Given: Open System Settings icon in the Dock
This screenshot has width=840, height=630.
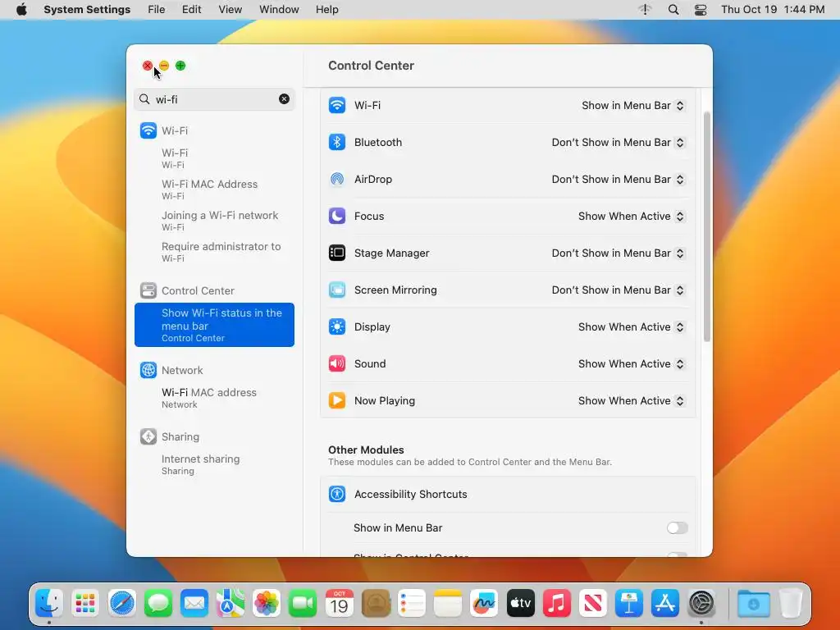Looking at the screenshot, I should tap(701, 604).
